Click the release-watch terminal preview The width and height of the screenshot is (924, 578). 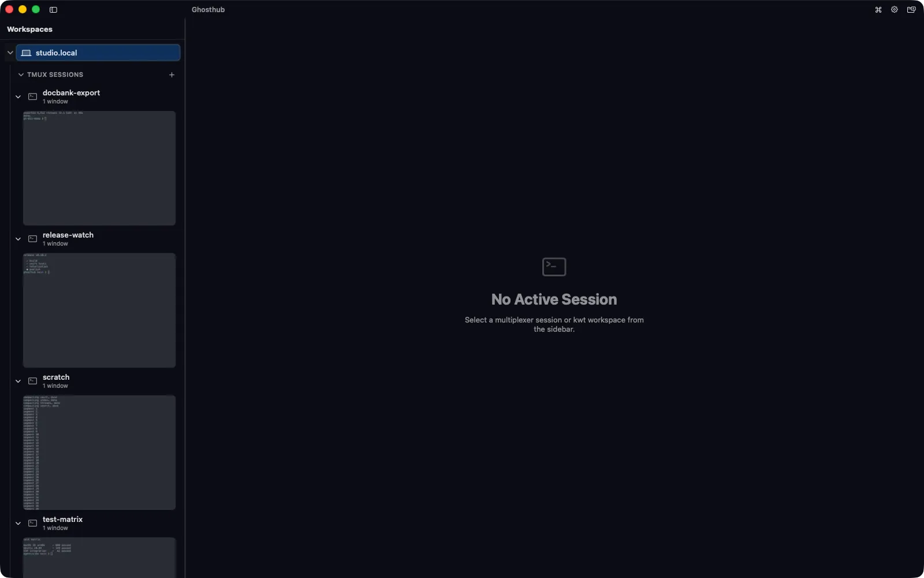point(99,310)
